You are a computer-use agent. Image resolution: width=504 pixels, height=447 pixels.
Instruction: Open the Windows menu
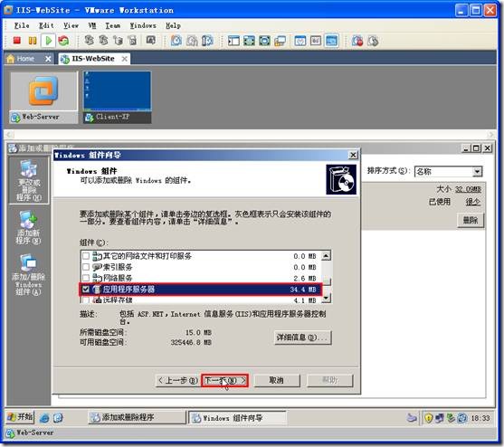[143, 25]
